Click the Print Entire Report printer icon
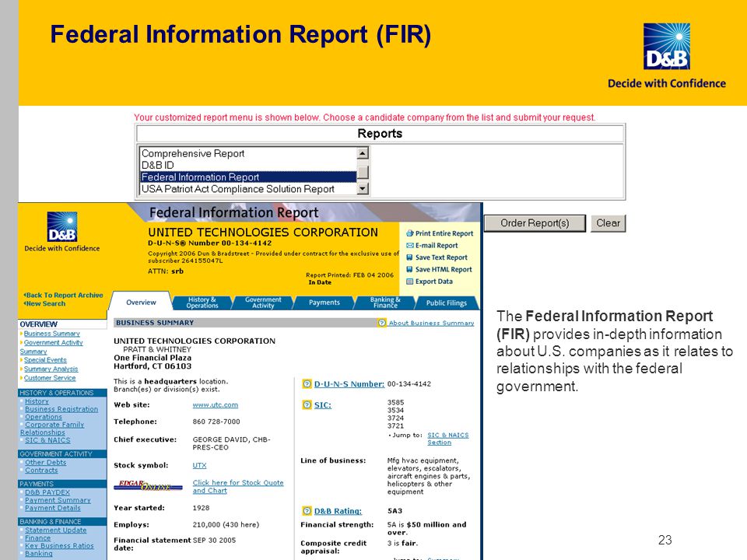 [x=410, y=233]
